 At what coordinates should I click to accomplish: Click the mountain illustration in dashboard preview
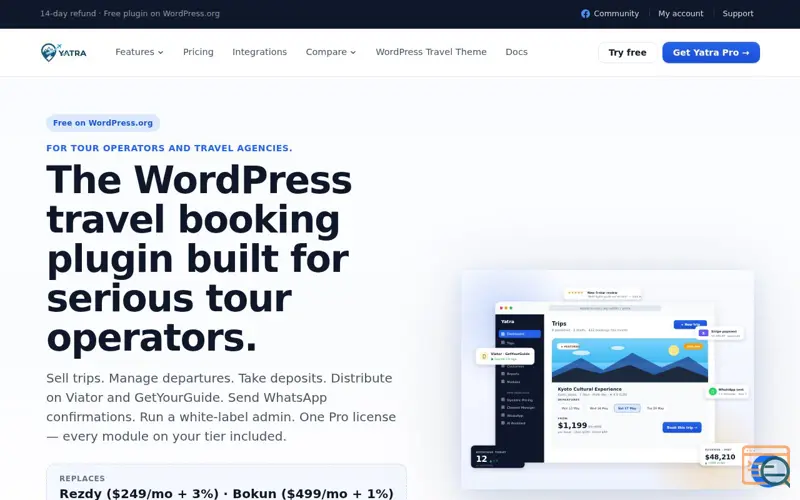630,360
